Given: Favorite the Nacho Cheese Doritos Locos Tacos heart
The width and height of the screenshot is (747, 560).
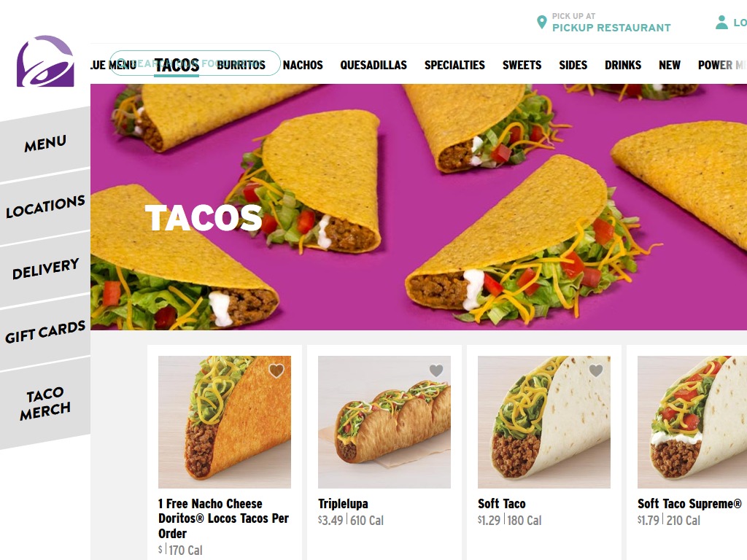Looking at the screenshot, I should pyautogui.click(x=276, y=370).
